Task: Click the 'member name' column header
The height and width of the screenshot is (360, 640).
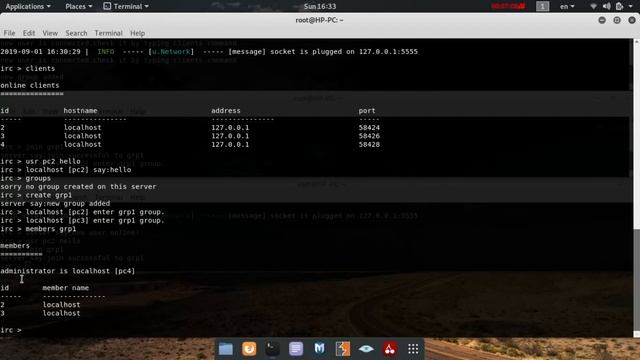Action: (x=66, y=288)
